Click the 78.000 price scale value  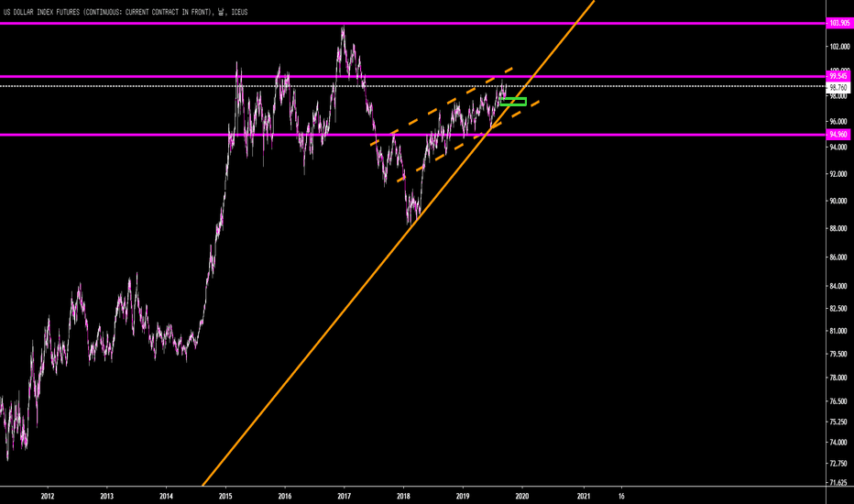[x=838, y=378]
